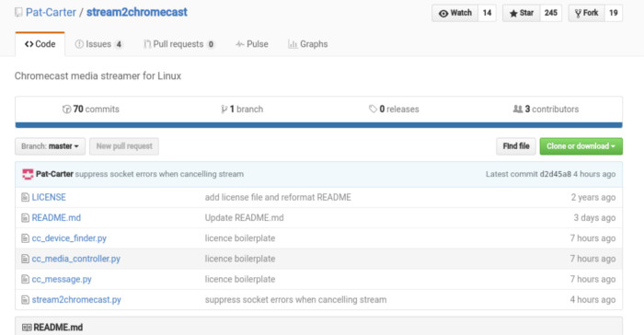Screen dimensions: 644x335
Task: Open the commit hash d2d45a8
Action: 556,174
